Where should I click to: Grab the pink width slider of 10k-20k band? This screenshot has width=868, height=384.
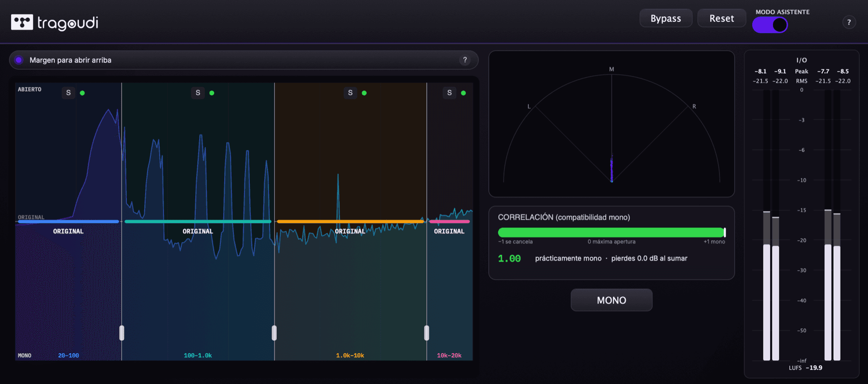click(449, 222)
